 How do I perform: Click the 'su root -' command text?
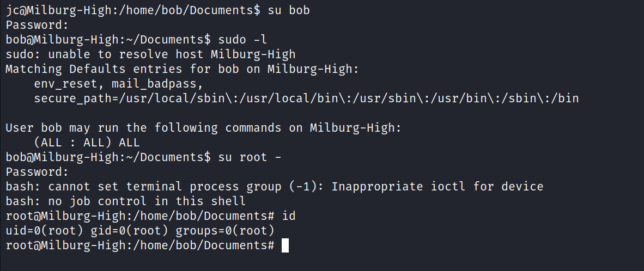pyautogui.click(x=249, y=157)
